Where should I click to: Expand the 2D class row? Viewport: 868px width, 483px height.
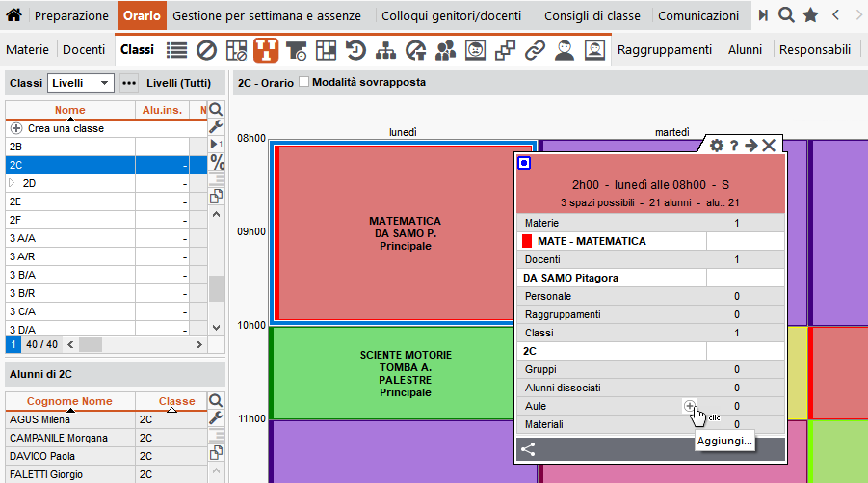[x=13, y=183]
